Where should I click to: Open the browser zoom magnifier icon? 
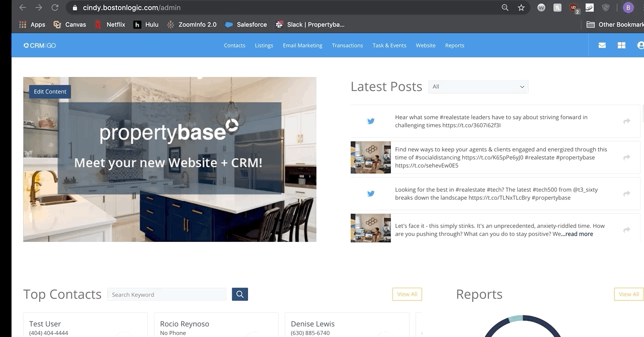(x=505, y=8)
